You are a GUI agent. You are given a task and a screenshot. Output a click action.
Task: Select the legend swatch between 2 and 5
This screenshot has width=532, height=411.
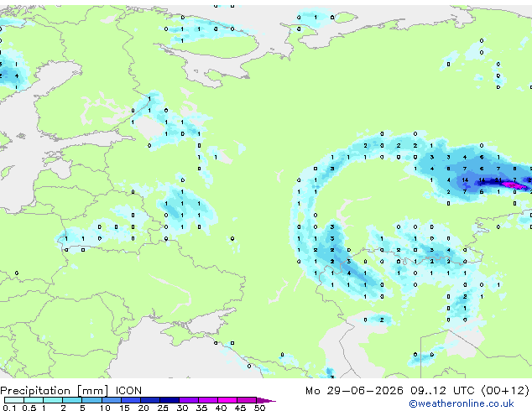pyautogui.click(x=72, y=400)
